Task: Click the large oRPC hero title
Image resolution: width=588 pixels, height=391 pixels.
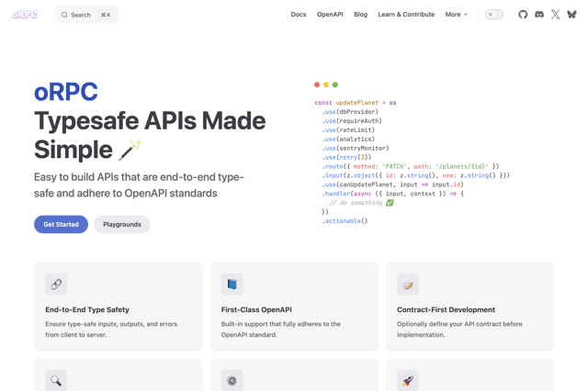Action: pyautogui.click(x=66, y=92)
